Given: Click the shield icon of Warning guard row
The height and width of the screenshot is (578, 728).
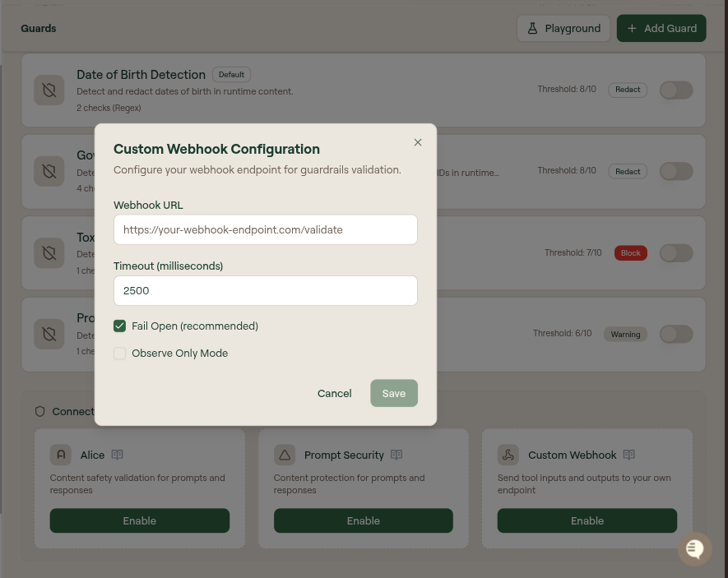Looking at the screenshot, I should click(49, 334).
